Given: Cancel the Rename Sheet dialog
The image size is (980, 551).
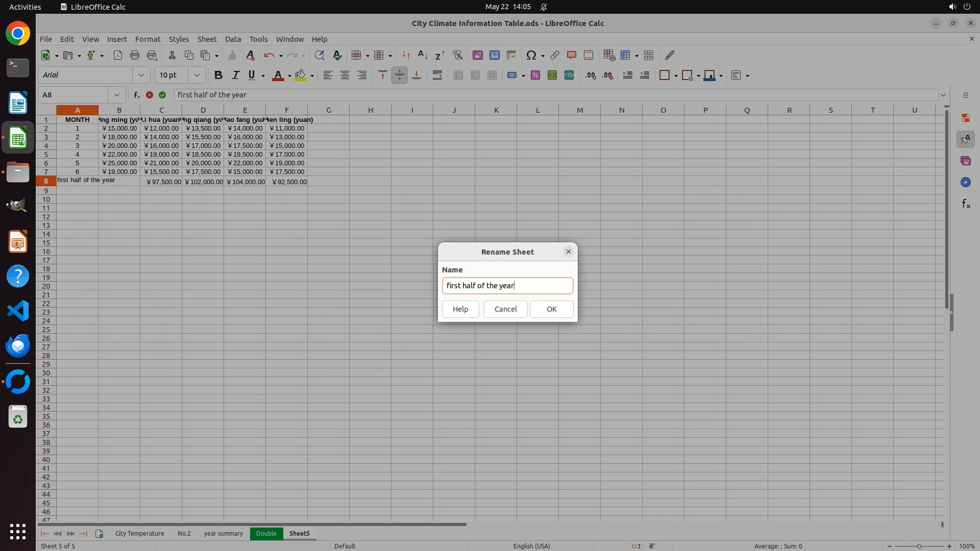Looking at the screenshot, I should (x=505, y=309).
